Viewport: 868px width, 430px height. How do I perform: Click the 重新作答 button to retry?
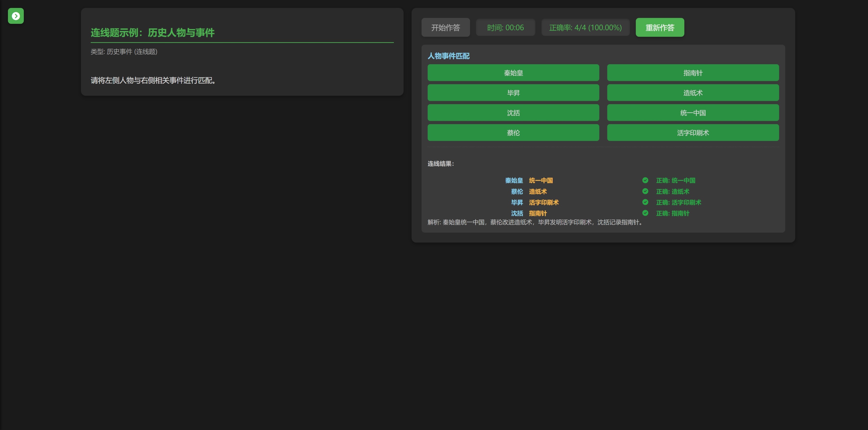tap(659, 28)
